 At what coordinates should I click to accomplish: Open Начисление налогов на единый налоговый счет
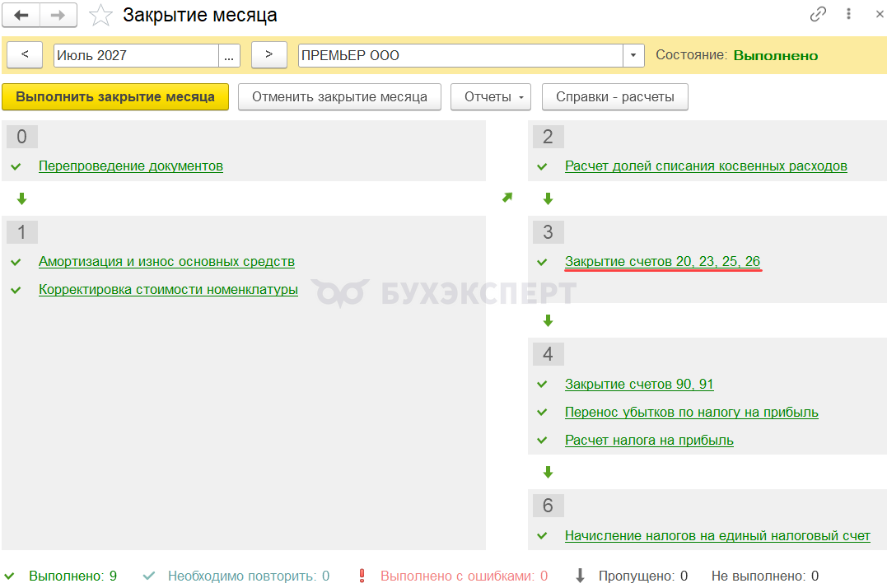click(717, 536)
